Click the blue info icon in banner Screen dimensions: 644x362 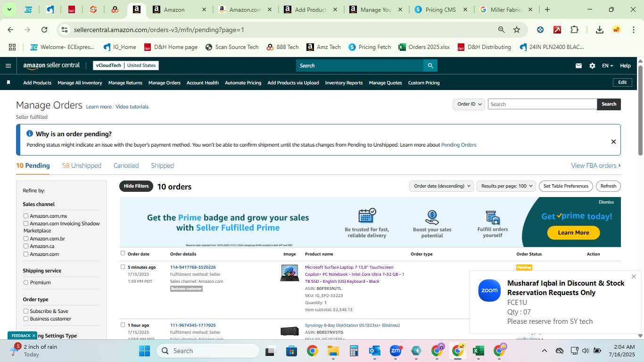coord(30,134)
